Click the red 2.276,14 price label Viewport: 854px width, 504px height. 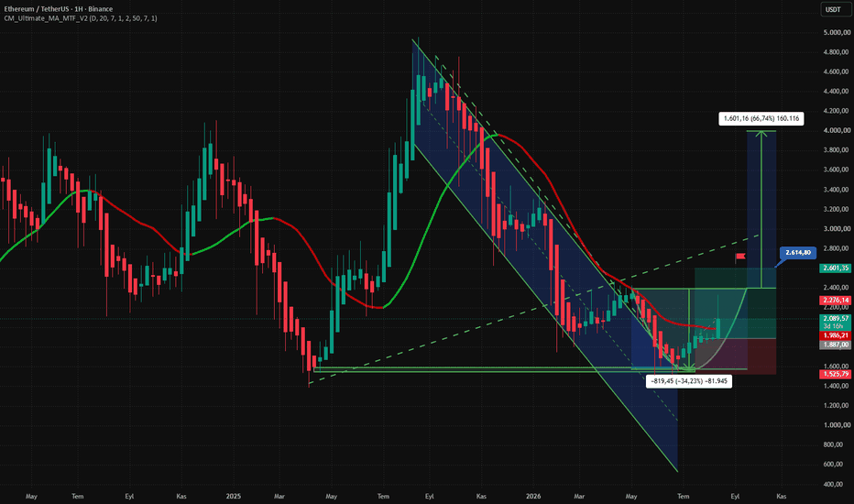[836, 301]
